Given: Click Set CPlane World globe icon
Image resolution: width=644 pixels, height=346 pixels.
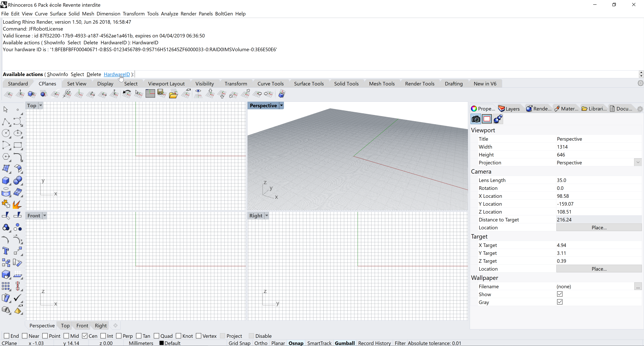Looking at the screenshot, I should 44,94.
